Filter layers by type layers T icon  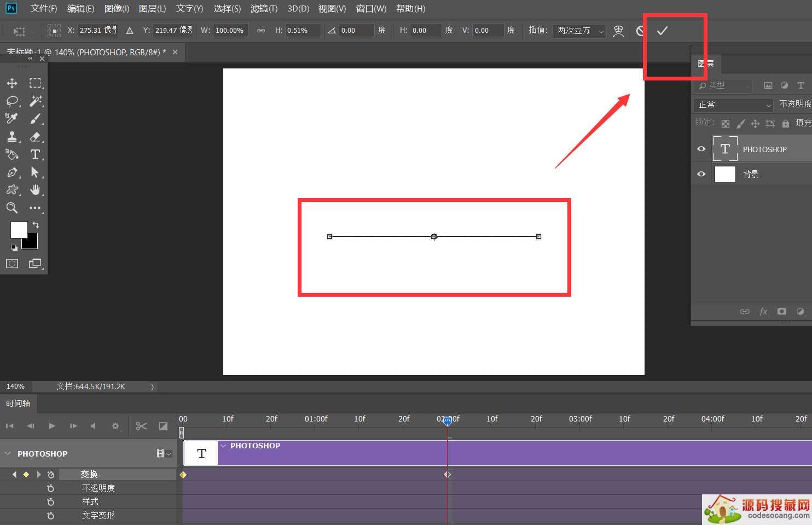[x=801, y=85]
